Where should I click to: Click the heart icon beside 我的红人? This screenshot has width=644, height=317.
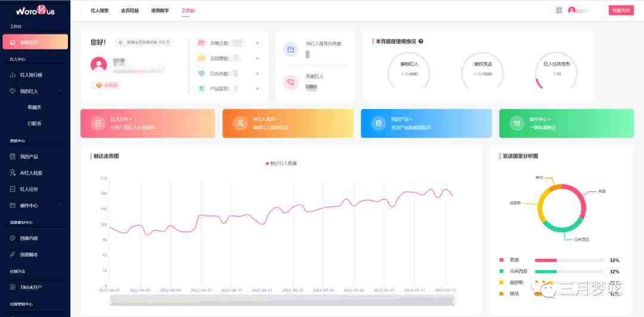coord(13,91)
